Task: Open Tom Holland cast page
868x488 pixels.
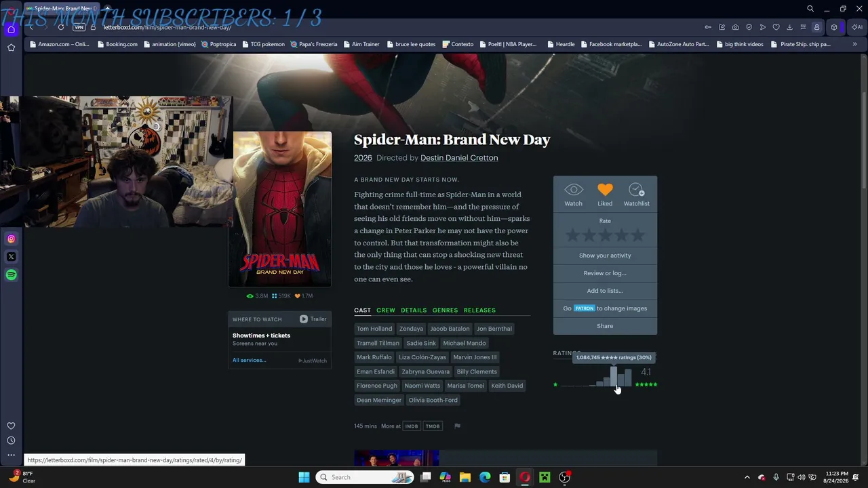Action: pyautogui.click(x=374, y=329)
